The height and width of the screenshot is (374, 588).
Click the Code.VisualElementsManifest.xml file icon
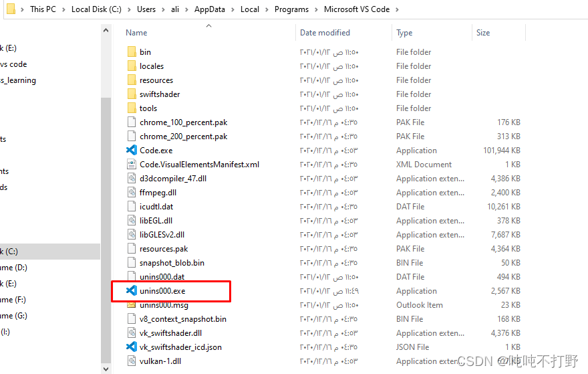tap(132, 164)
